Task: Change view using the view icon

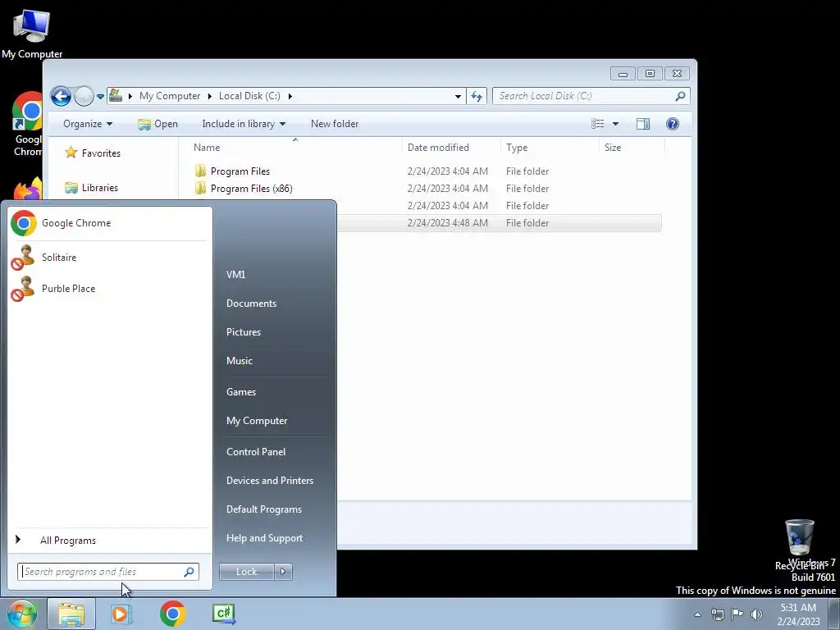Action: point(597,124)
